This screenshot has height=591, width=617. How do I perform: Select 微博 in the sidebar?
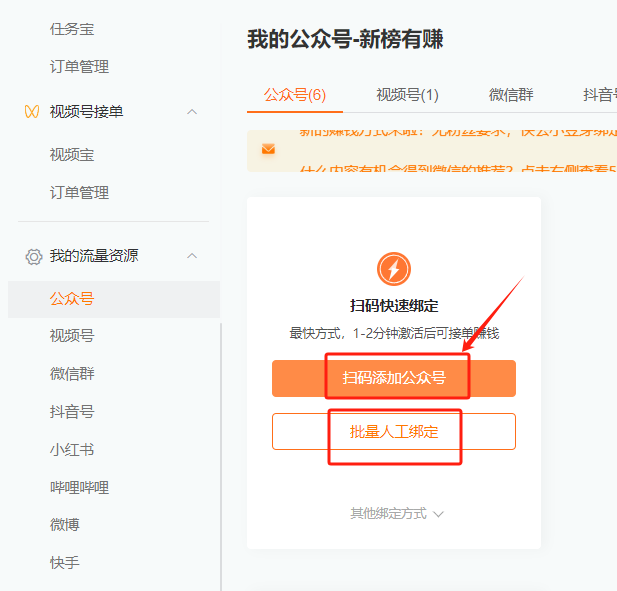coord(65,525)
